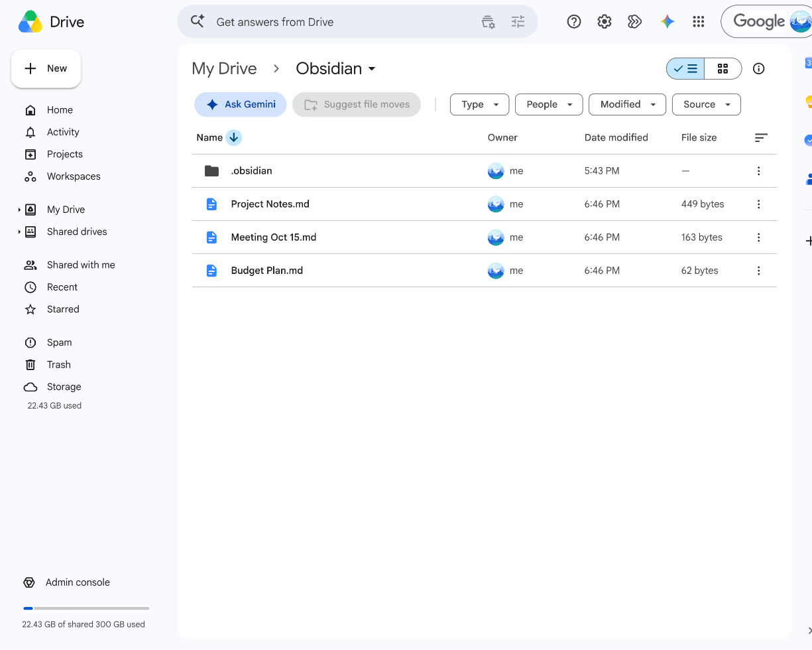Select the .obsidian folder name

pos(252,171)
